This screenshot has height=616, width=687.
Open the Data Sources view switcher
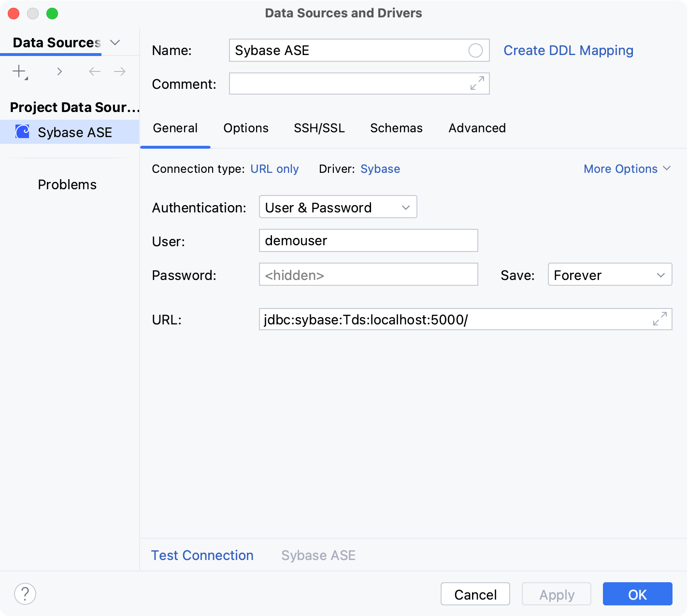click(x=115, y=42)
